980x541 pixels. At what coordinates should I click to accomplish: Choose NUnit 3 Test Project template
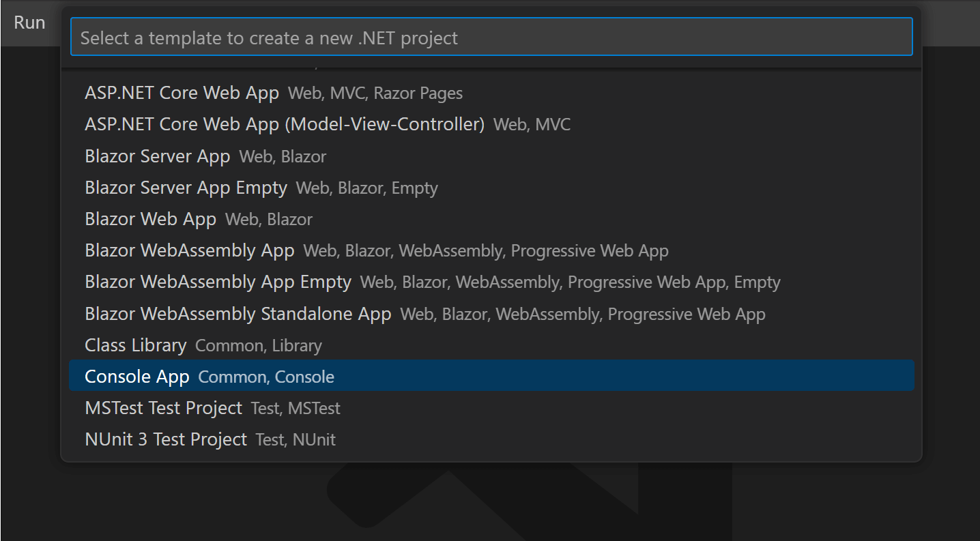tap(491, 438)
